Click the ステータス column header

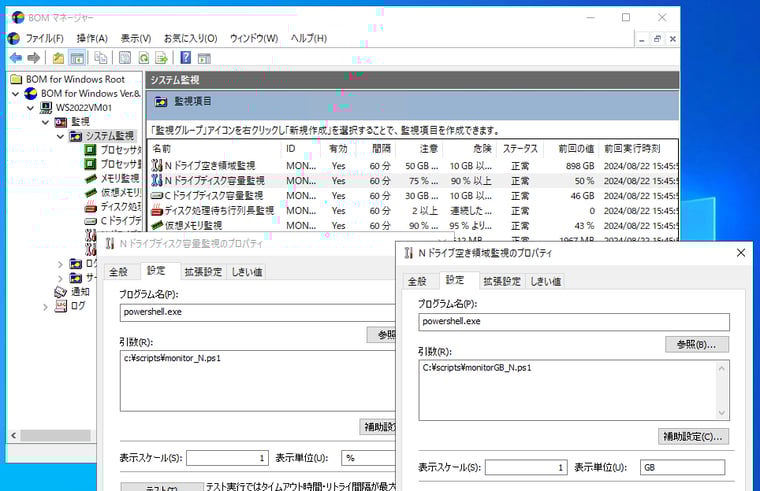tap(520, 148)
